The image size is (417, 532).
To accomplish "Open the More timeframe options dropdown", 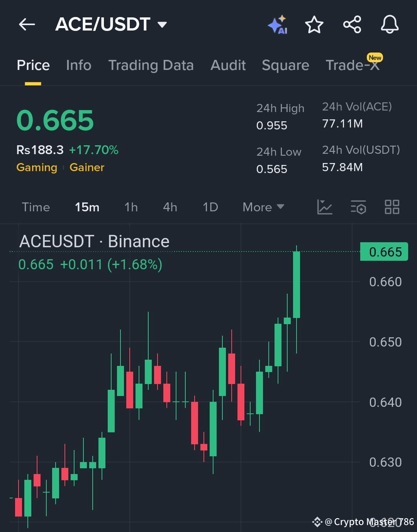I will click(x=263, y=207).
